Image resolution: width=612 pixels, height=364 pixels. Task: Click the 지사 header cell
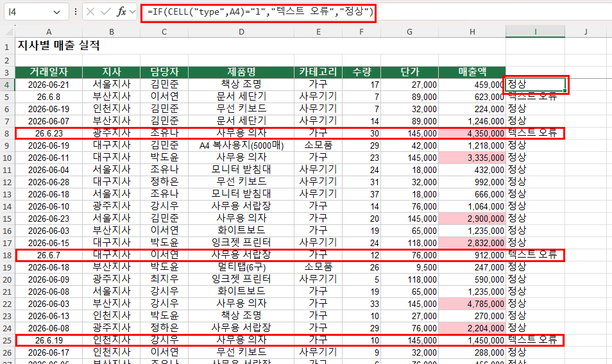coord(111,72)
